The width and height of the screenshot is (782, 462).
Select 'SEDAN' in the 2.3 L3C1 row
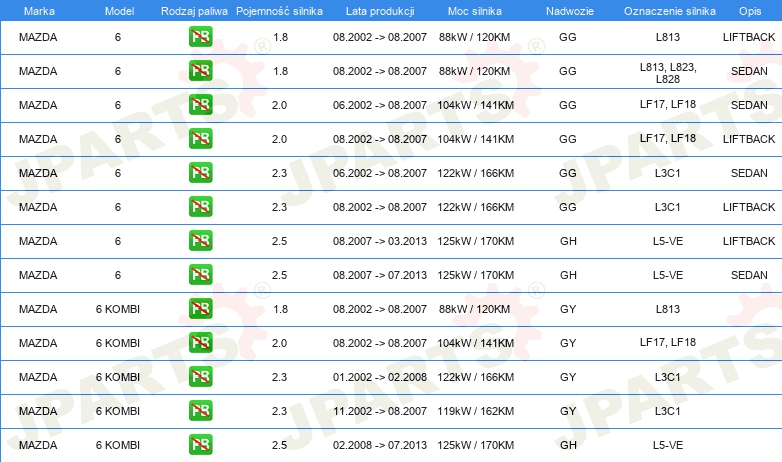pyautogui.click(x=749, y=173)
